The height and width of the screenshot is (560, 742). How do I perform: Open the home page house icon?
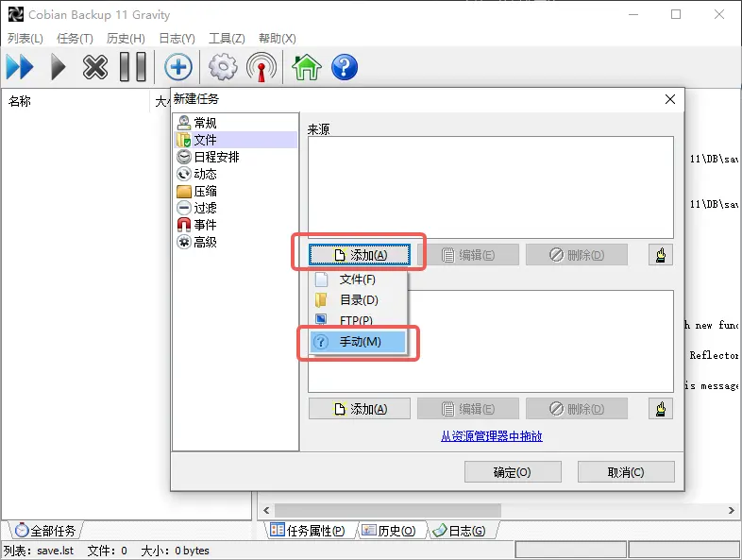click(x=307, y=67)
